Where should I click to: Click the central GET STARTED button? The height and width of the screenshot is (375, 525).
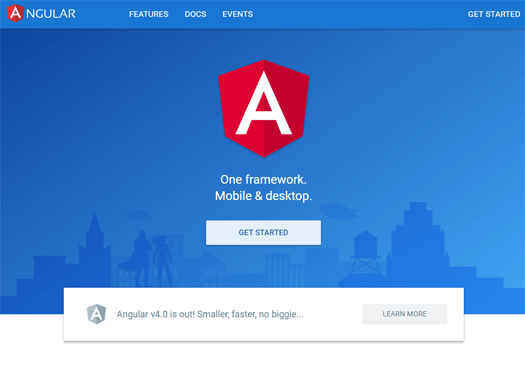click(x=264, y=232)
